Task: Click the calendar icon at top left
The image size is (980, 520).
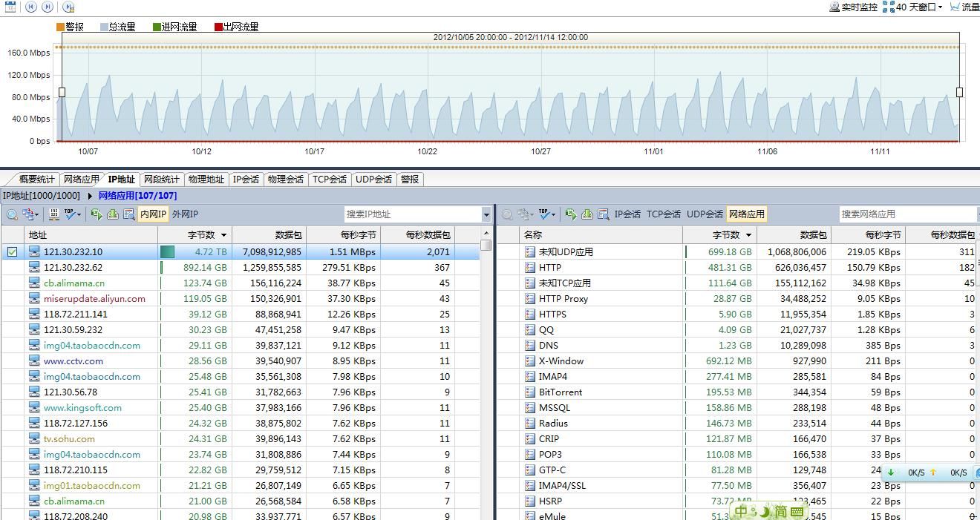Action: pyautogui.click(x=10, y=7)
